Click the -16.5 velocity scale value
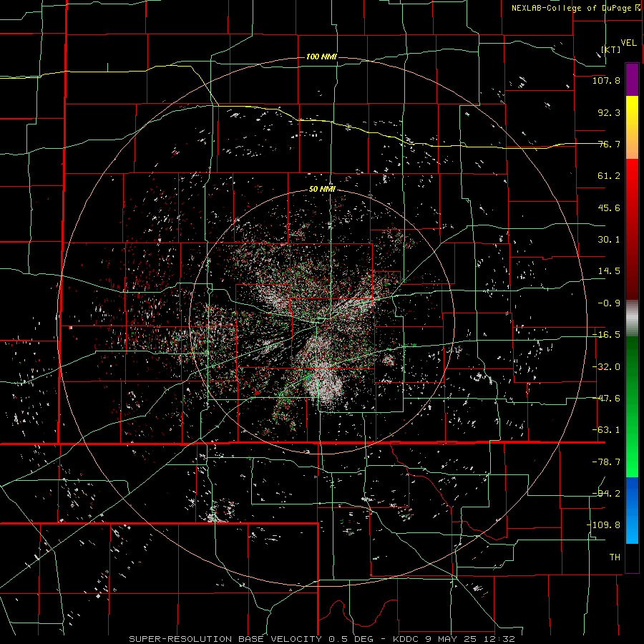 606,335
